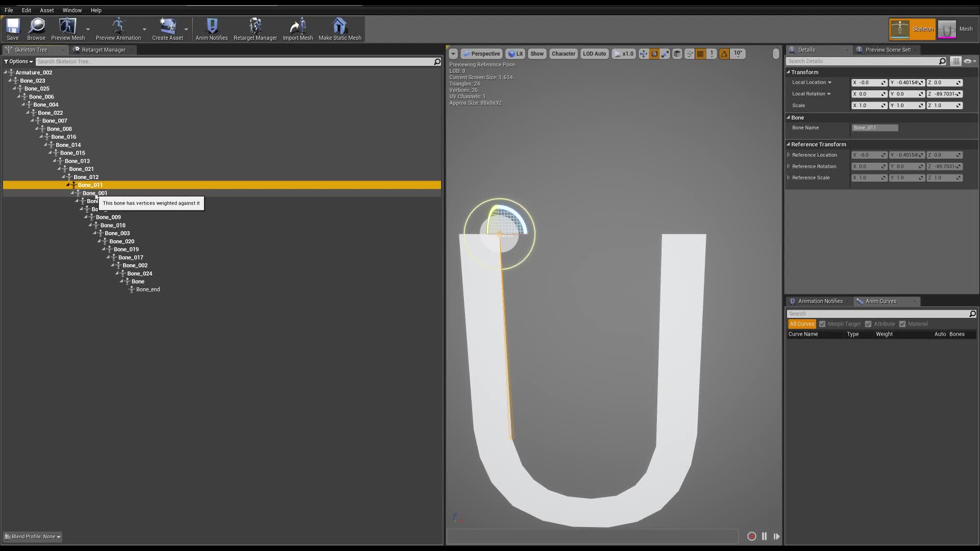Toggle the Morph Target filter checkbox
The image size is (980, 551).
[x=822, y=324]
